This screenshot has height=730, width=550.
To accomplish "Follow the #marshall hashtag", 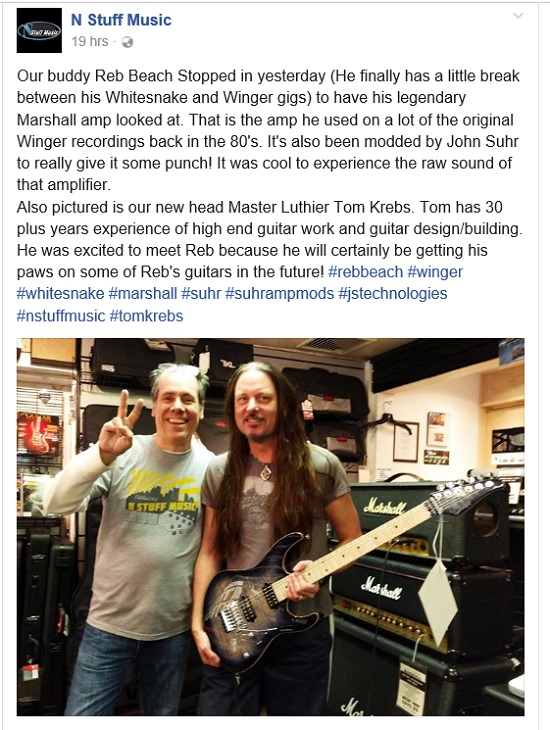I will [143, 293].
